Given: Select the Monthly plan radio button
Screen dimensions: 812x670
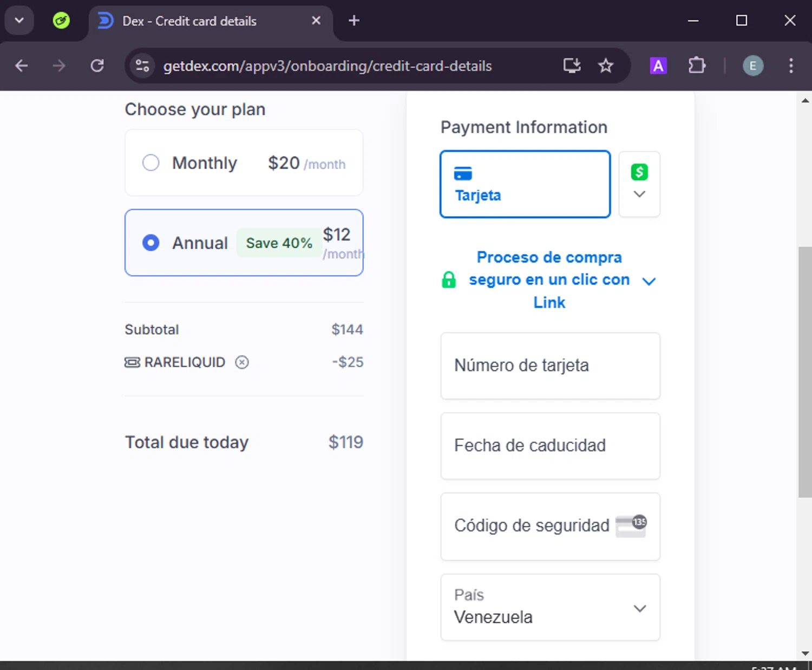Looking at the screenshot, I should 150,162.
